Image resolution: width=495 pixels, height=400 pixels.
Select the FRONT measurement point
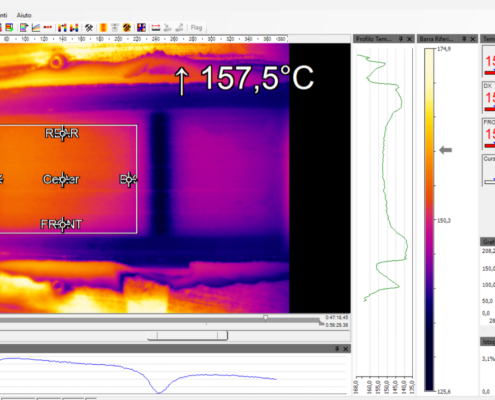pos(62,224)
